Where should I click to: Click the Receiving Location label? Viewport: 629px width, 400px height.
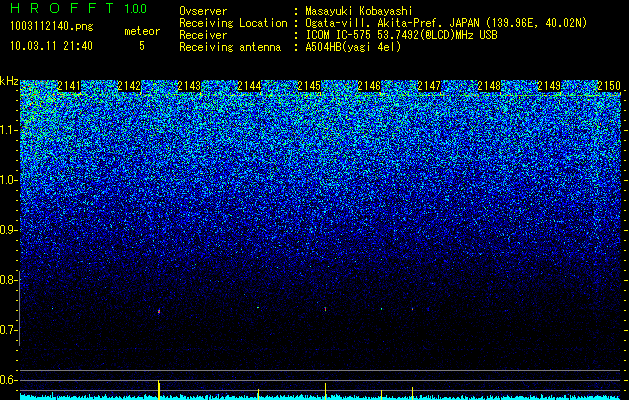tap(233, 23)
